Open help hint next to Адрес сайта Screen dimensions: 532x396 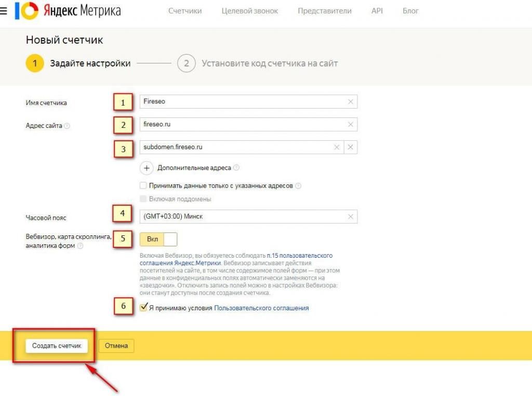pos(67,126)
